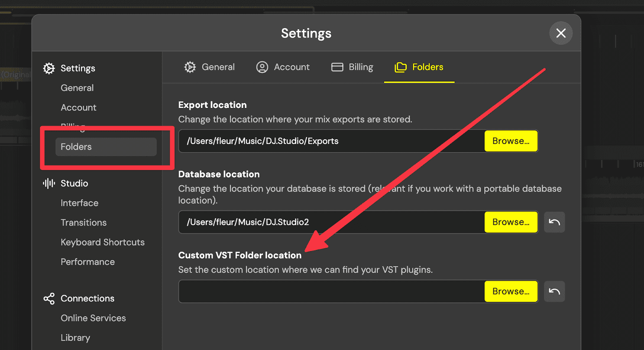The height and width of the screenshot is (350, 644).
Task: Click the gear icon beside the Settings sidebar heading
Action: (49, 69)
